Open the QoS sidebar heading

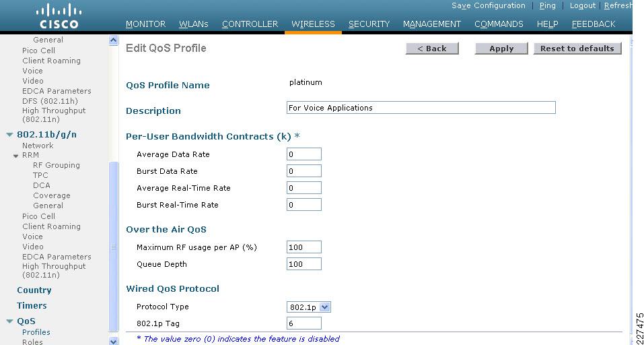coord(26,321)
